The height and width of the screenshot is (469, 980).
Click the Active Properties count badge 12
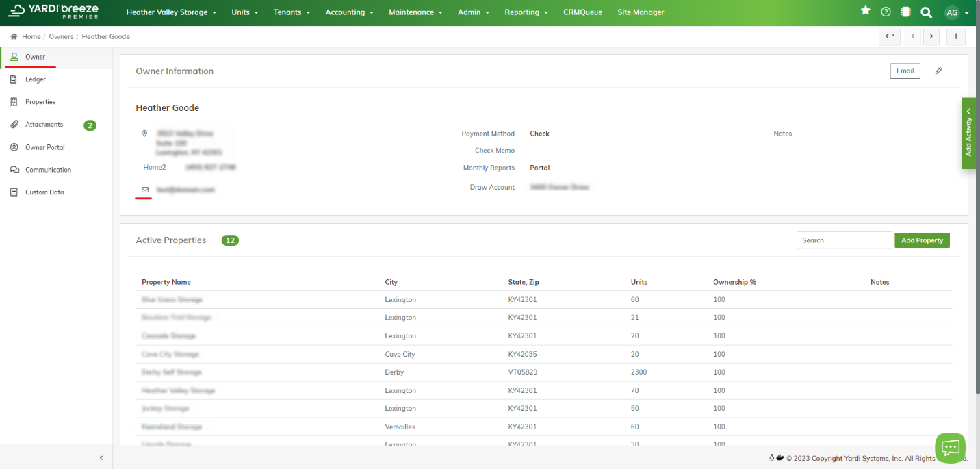pyautogui.click(x=230, y=240)
